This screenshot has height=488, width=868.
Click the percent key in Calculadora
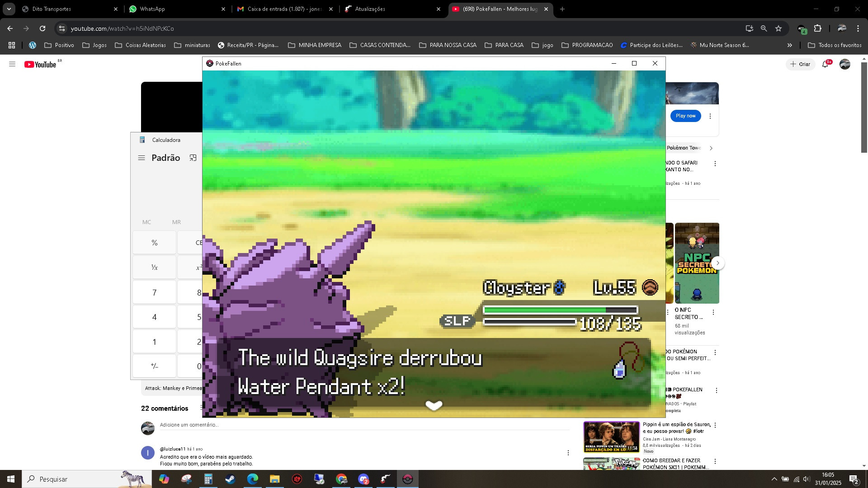click(x=154, y=243)
